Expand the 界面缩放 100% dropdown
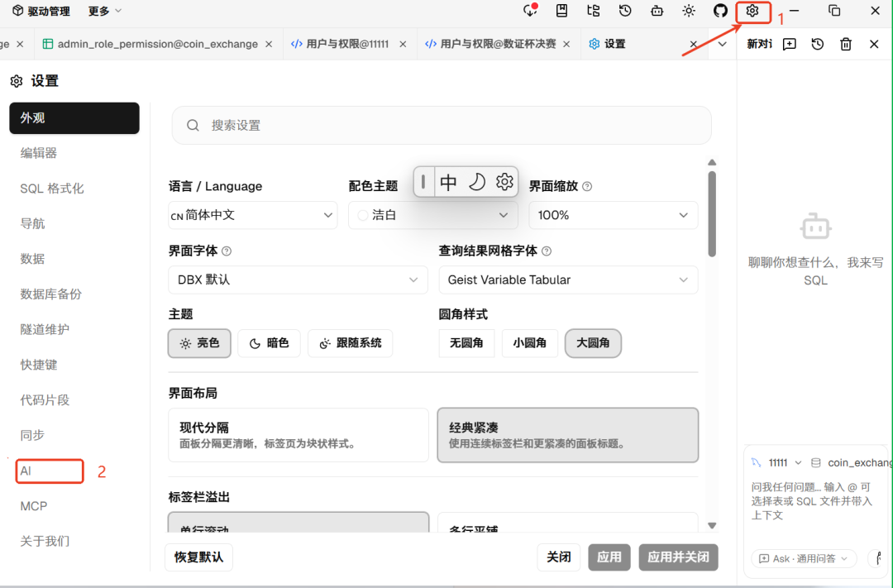The image size is (893, 588). pyautogui.click(x=614, y=215)
